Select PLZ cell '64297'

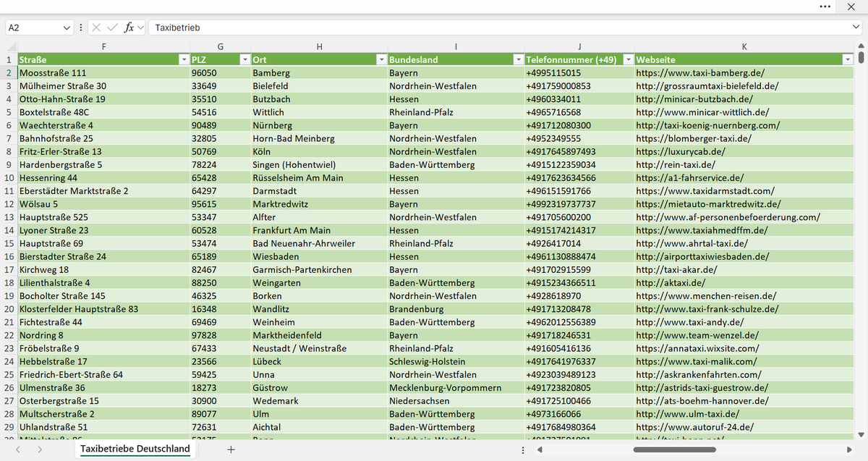coord(220,191)
